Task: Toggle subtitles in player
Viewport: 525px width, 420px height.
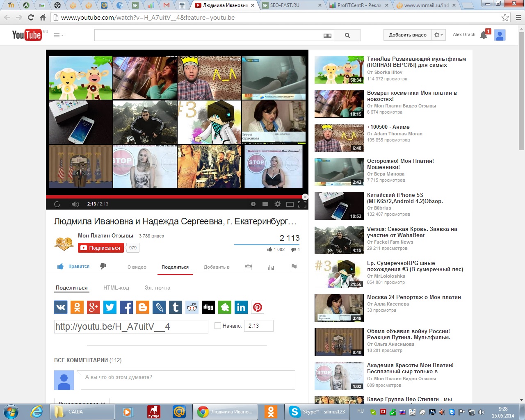Action: pyautogui.click(x=265, y=204)
